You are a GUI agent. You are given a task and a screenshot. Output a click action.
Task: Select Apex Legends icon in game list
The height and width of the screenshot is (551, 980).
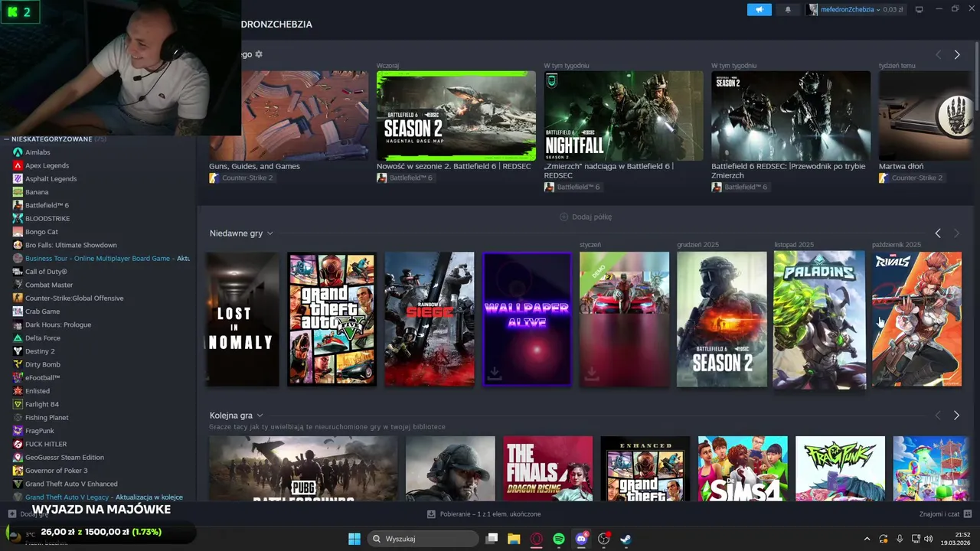point(18,165)
